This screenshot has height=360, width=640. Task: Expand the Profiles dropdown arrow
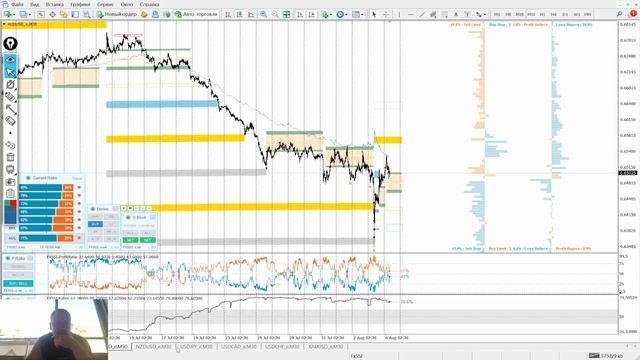tap(30, 15)
